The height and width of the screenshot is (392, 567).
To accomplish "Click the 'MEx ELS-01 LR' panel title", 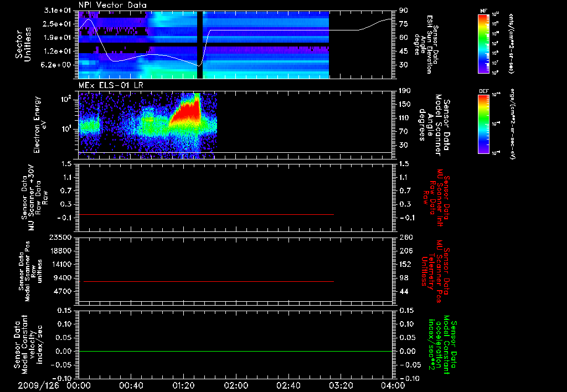I will (111, 86).
